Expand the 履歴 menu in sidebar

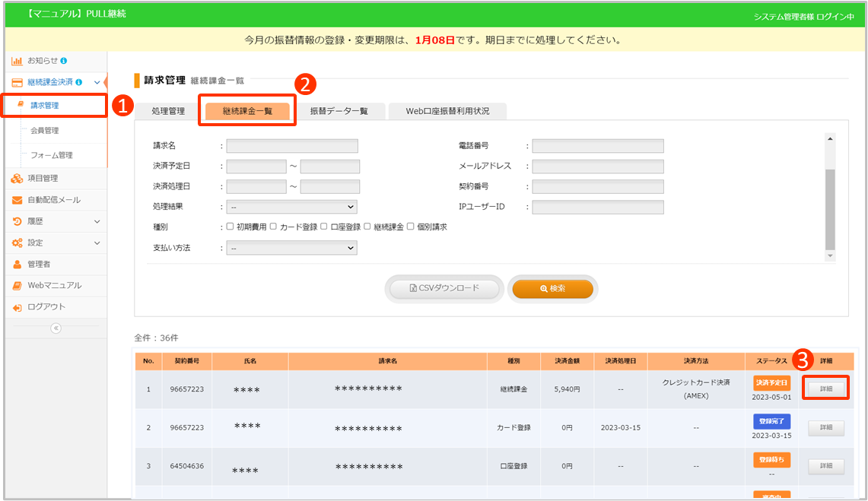pos(97,221)
